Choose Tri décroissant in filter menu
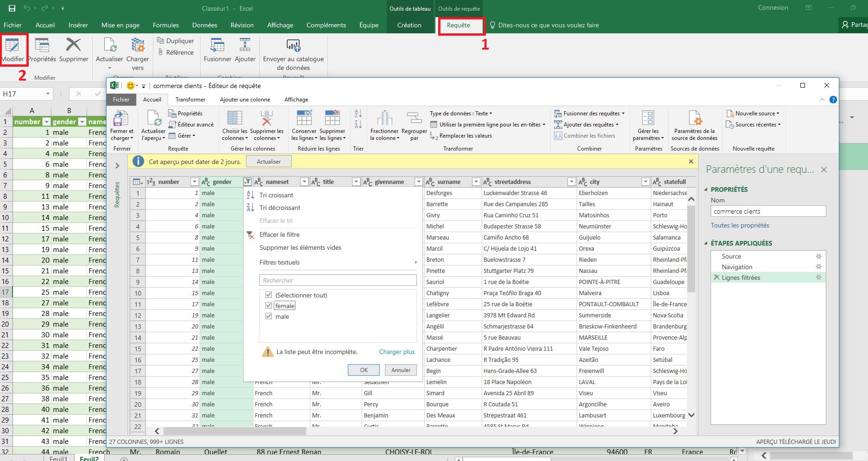 coord(280,208)
